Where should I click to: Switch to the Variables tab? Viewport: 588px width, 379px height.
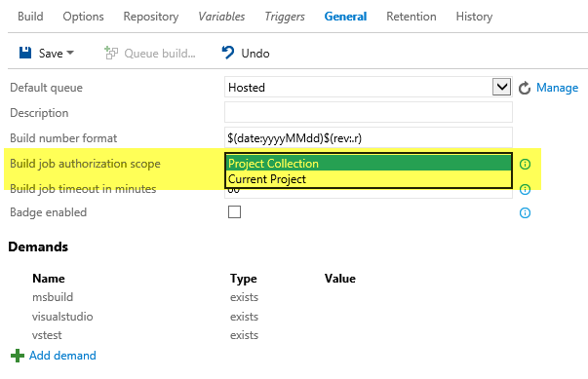(221, 17)
